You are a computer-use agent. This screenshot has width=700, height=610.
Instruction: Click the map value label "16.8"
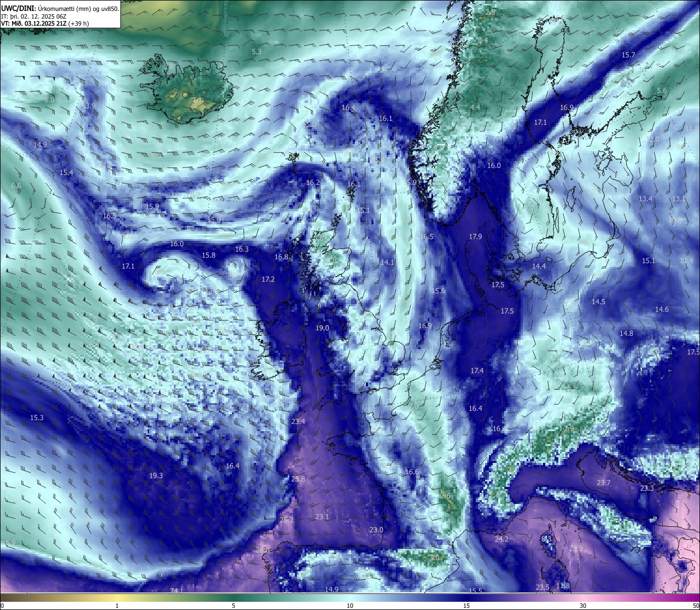click(281, 257)
